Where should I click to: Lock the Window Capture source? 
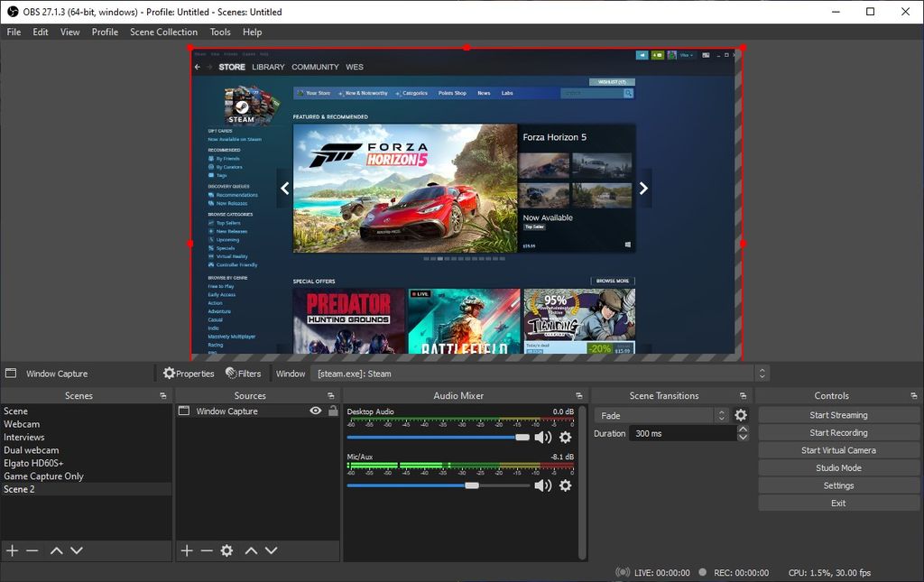click(331, 411)
